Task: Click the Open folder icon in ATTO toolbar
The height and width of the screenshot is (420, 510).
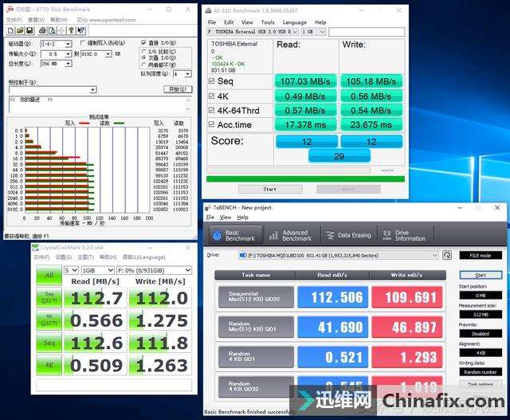Action: click(20, 30)
